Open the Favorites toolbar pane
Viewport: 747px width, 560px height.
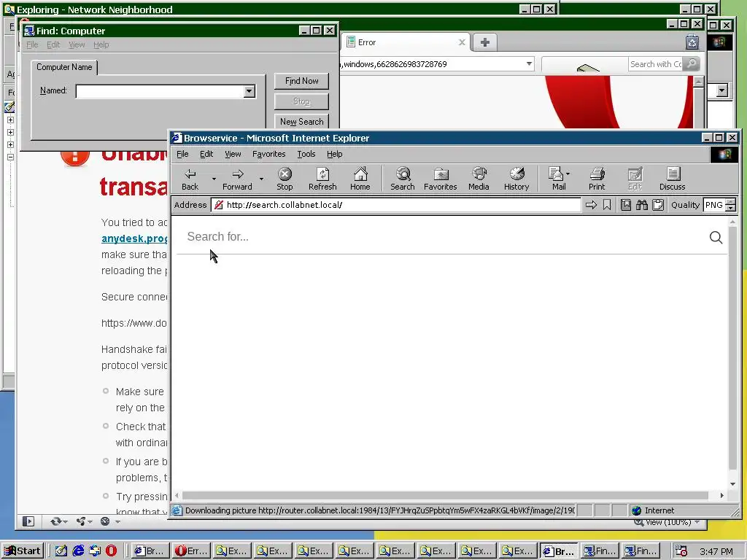pos(440,179)
